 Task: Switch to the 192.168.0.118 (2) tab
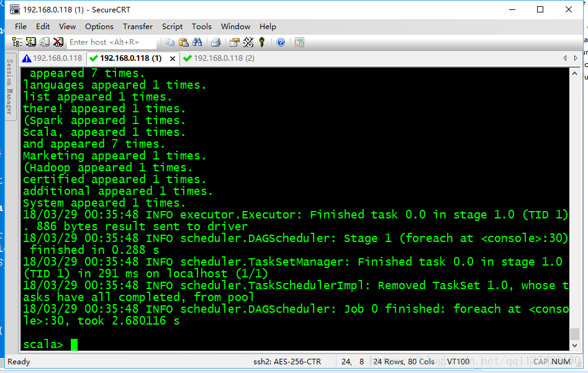pos(219,58)
